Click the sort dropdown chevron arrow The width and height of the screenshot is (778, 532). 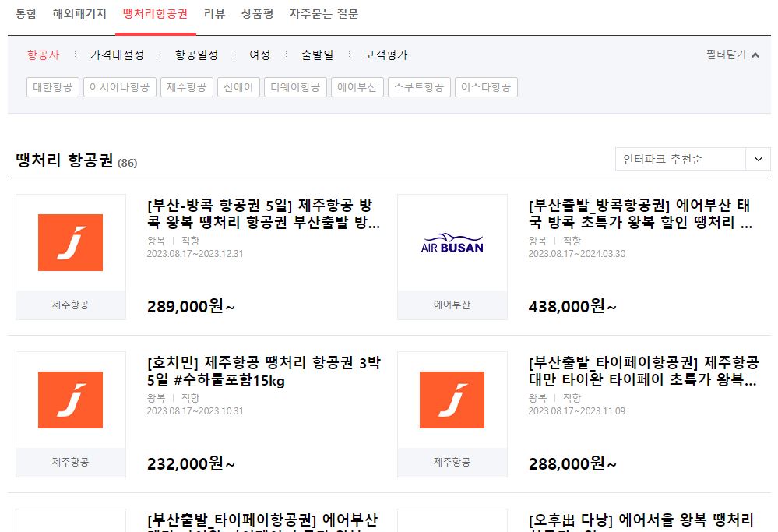point(759,159)
